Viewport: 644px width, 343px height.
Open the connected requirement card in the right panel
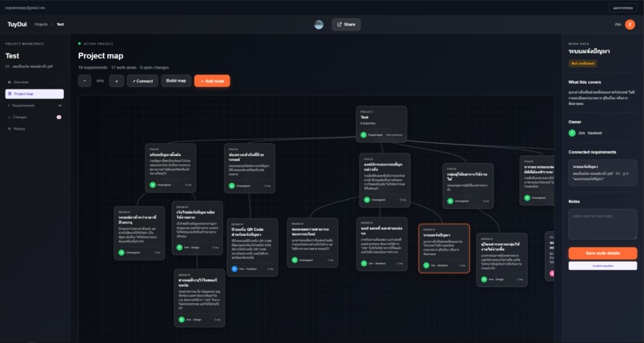pyautogui.click(x=602, y=173)
